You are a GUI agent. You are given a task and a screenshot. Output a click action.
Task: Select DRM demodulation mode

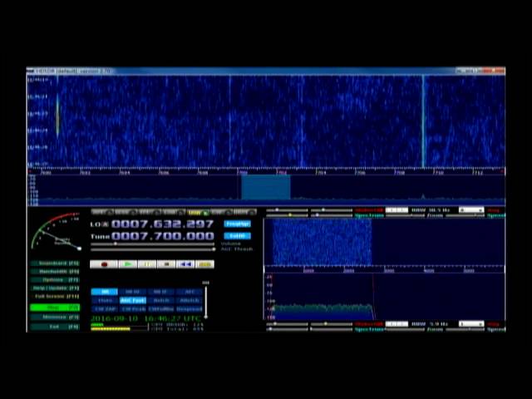click(245, 213)
